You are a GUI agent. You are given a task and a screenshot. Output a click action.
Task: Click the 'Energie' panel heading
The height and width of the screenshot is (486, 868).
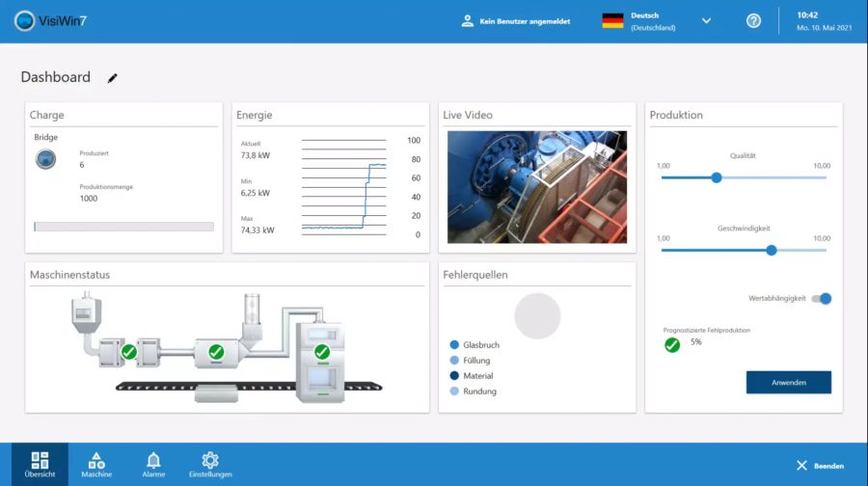tap(254, 115)
